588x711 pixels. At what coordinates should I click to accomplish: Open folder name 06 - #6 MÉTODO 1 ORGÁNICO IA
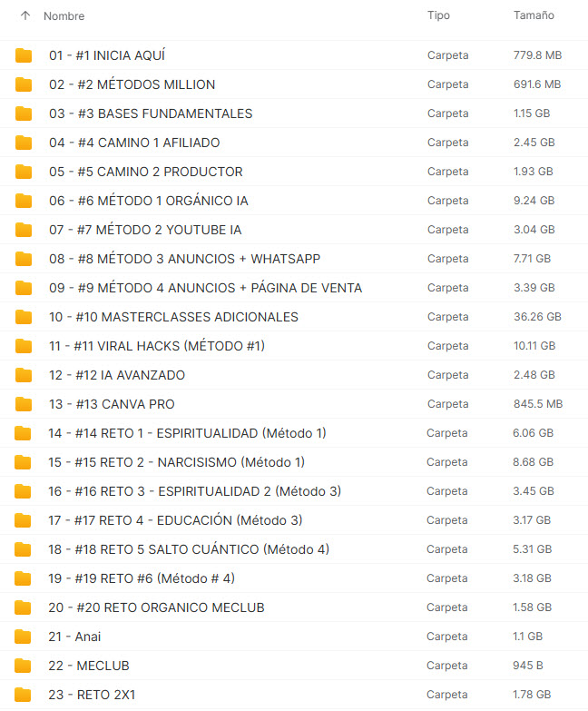point(149,201)
